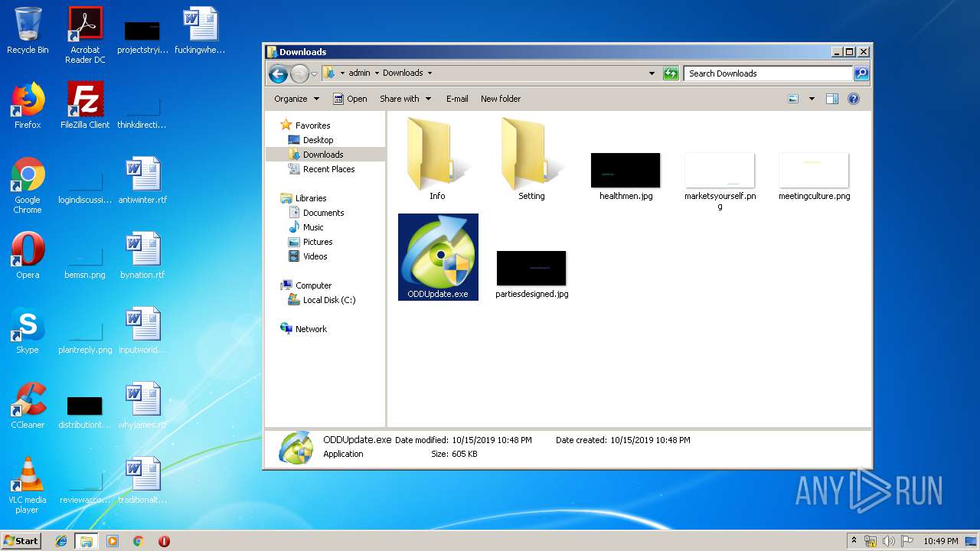980x551 pixels.
Task: Select the ODDUpdate.exe file
Action: [x=438, y=257]
